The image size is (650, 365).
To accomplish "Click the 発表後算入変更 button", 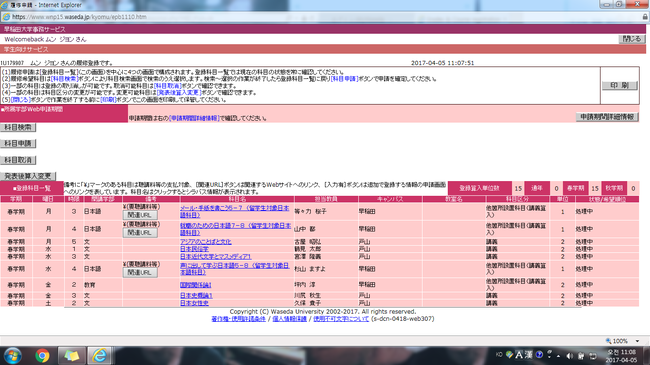I will pyautogui.click(x=28, y=176).
